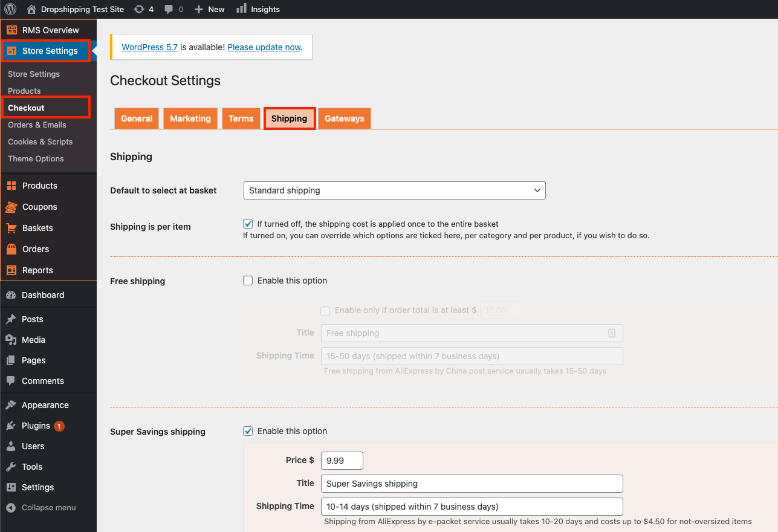Enable the Free shipping option checkbox
This screenshot has width=778, height=532.
coord(248,281)
